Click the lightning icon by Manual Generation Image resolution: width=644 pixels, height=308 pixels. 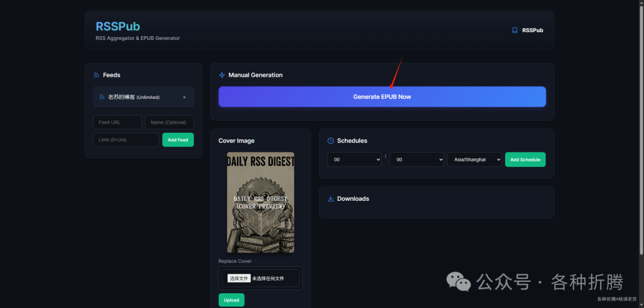(x=222, y=75)
